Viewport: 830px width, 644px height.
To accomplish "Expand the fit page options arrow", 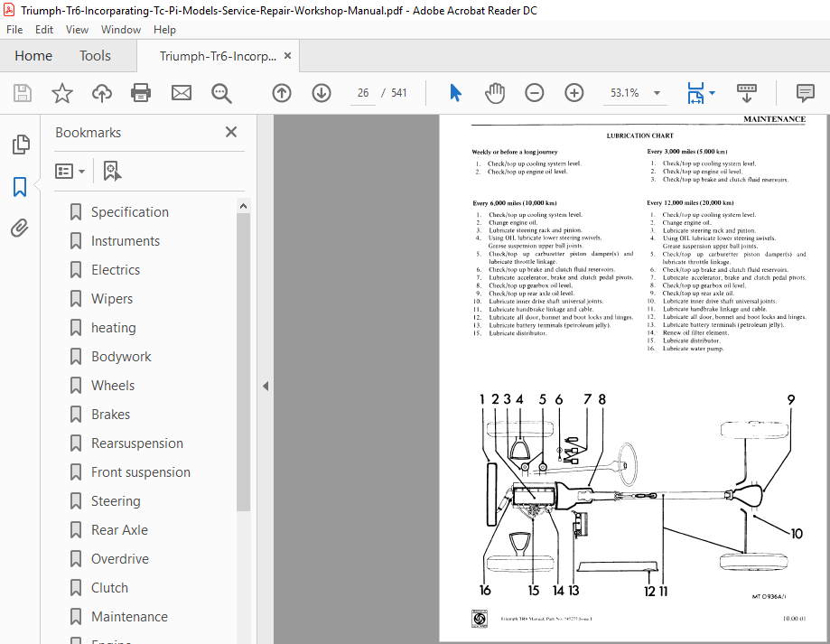I will (x=712, y=93).
